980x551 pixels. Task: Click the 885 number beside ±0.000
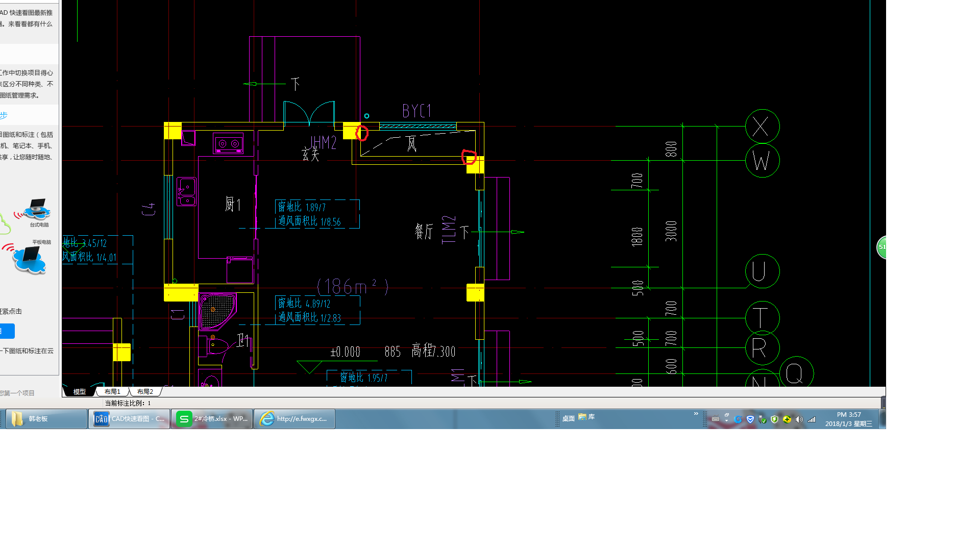[393, 352]
